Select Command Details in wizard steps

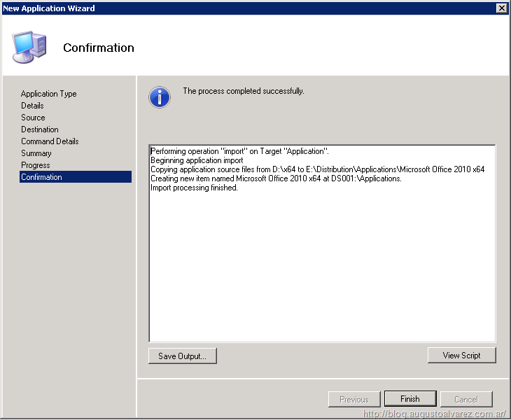[50, 141]
